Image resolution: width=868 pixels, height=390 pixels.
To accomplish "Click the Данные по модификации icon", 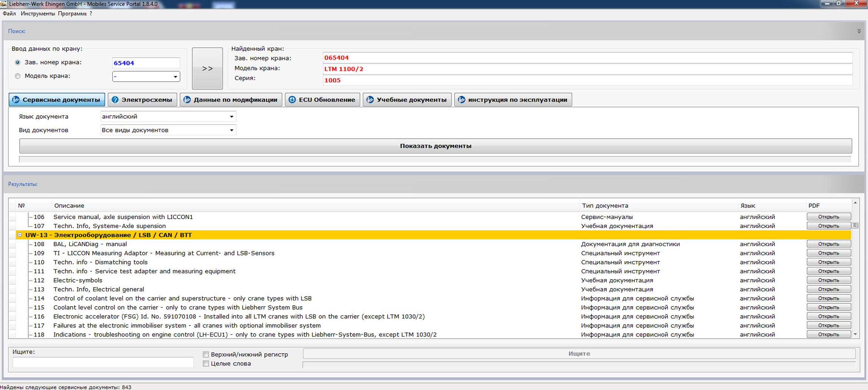I will click(x=187, y=100).
